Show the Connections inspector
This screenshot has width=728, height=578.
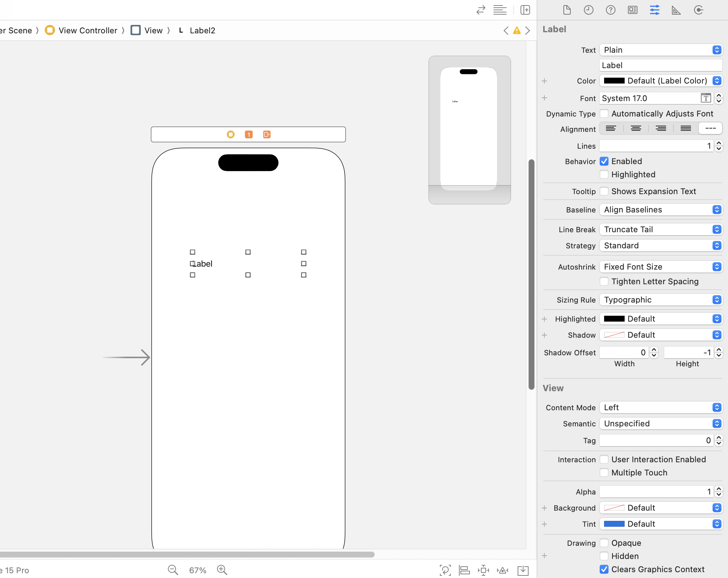(698, 10)
